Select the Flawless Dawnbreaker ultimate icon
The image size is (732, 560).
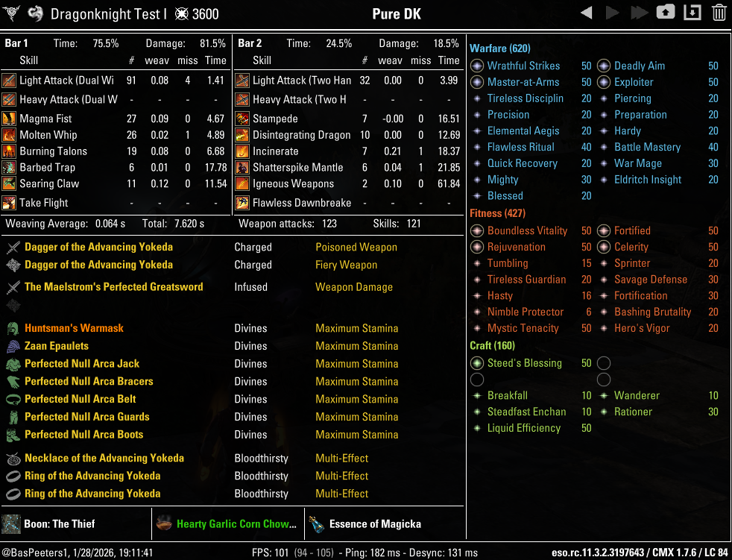[x=242, y=203]
